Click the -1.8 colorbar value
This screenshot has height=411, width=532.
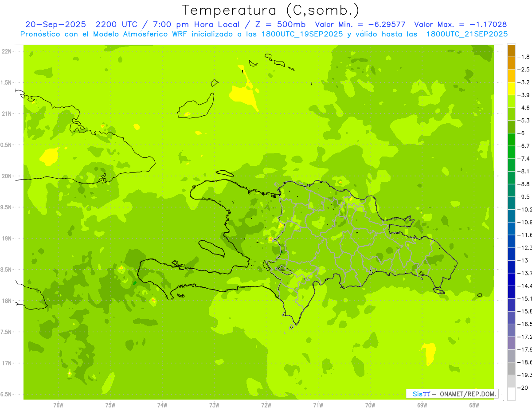[x=524, y=57]
